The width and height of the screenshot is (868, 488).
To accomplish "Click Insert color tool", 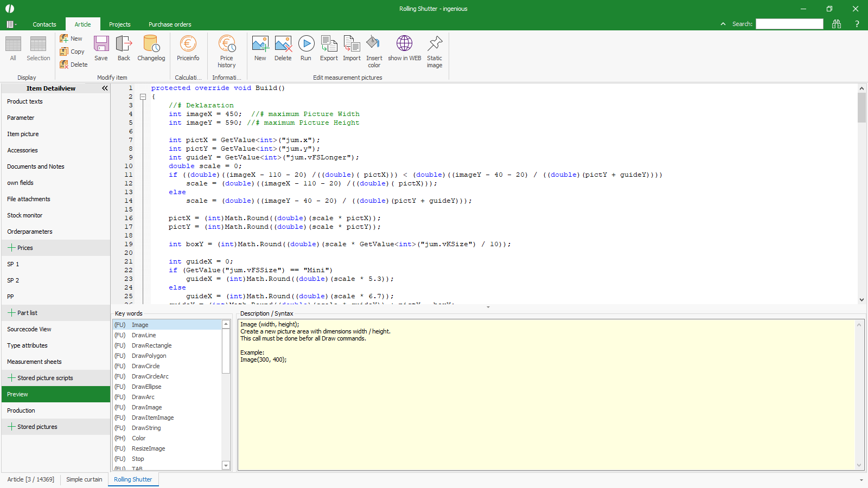I will [374, 51].
